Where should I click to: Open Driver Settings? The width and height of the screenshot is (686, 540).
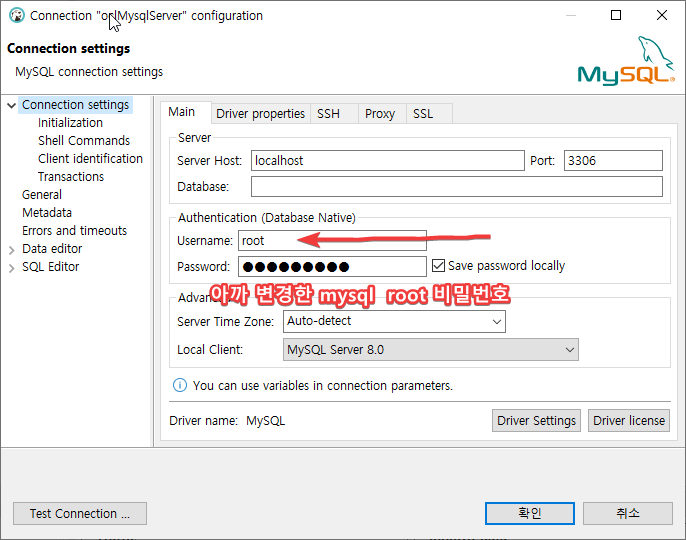[536, 421]
